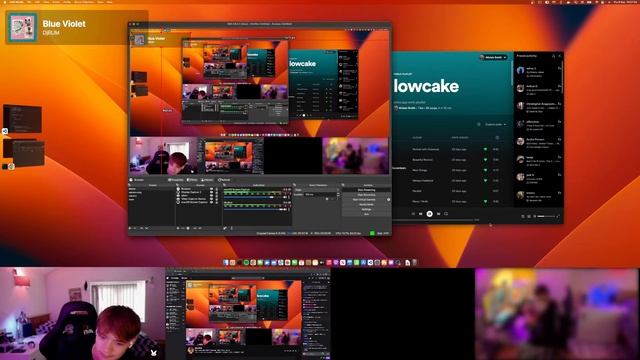The height and width of the screenshot is (360, 640).
Task: Open Spotify queue icon
Action: pos(522,216)
